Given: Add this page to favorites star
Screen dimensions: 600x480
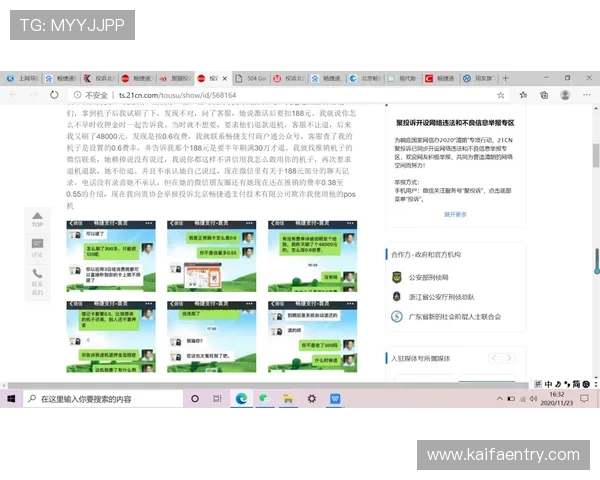Looking at the screenshot, I should click(x=500, y=95).
